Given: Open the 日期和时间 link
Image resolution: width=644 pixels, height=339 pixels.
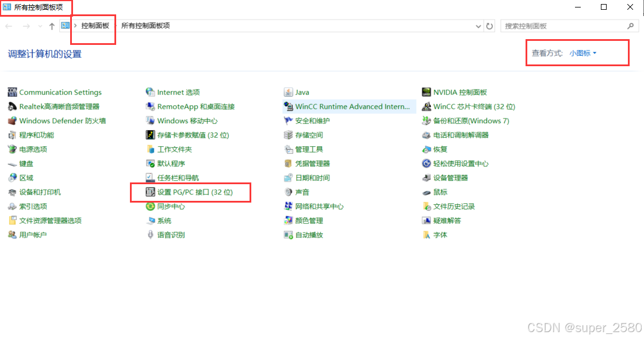Looking at the screenshot, I should pyautogui.click(x=313, y=178).
